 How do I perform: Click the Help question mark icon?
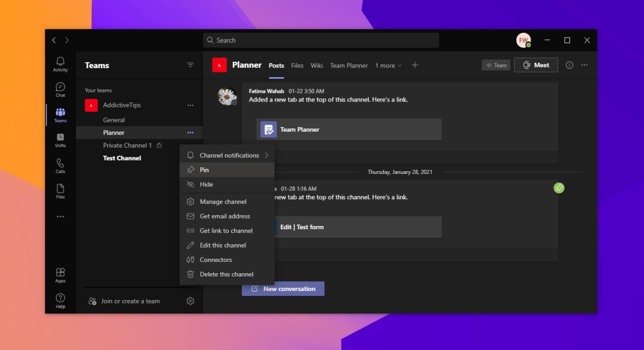click(60, 301)
